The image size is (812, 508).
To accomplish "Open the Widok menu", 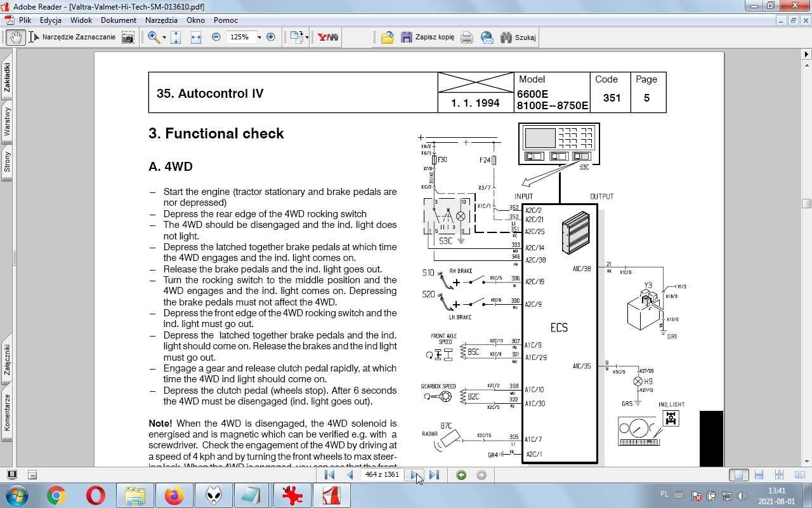I will (x=81, y=20).
